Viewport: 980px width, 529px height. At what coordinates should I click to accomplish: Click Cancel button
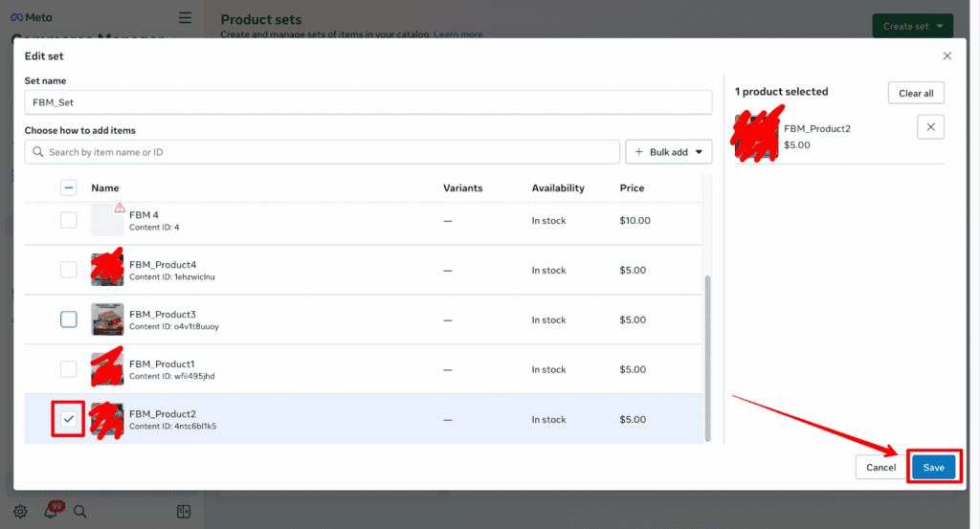click(x=880, y=467)
